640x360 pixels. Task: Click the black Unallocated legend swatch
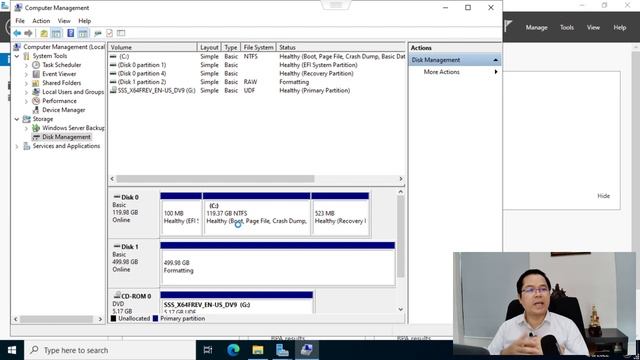[x=113, y=318]
